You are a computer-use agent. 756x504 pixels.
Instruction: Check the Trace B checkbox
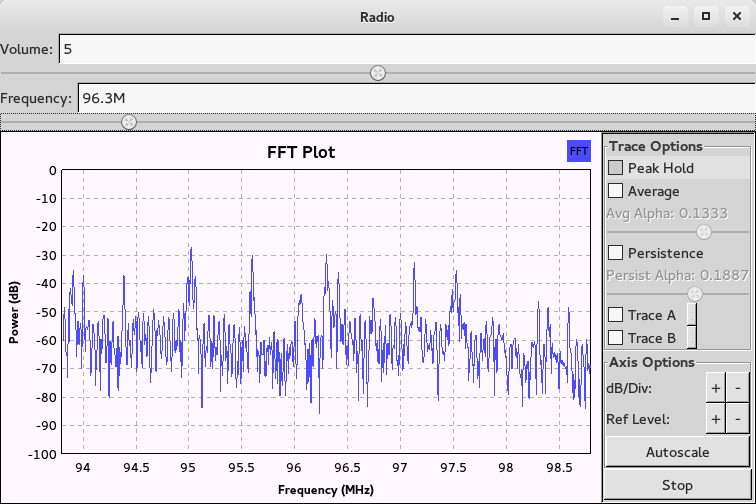click(615, 337)
